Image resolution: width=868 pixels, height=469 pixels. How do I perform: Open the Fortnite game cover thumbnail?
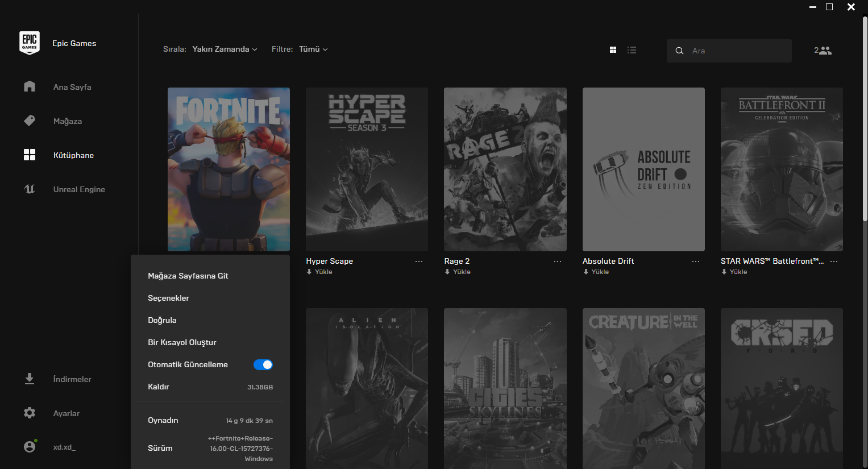(x=229, y=169)
